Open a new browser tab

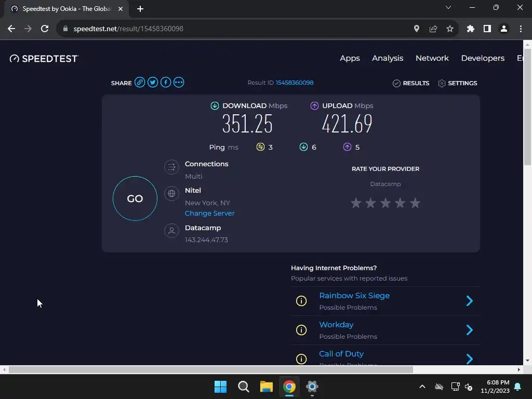coord(140,9)
